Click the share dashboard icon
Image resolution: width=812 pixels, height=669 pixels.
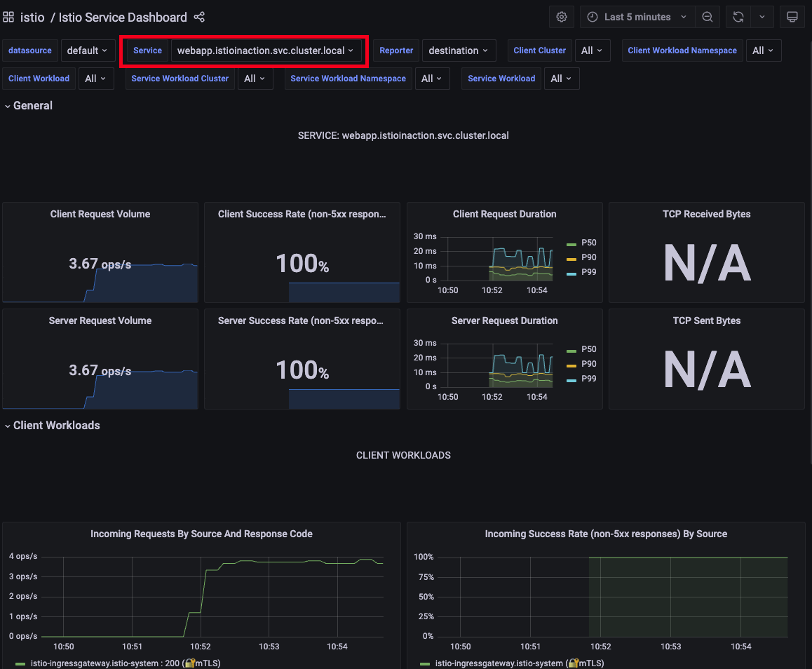(x=199, y=17)
